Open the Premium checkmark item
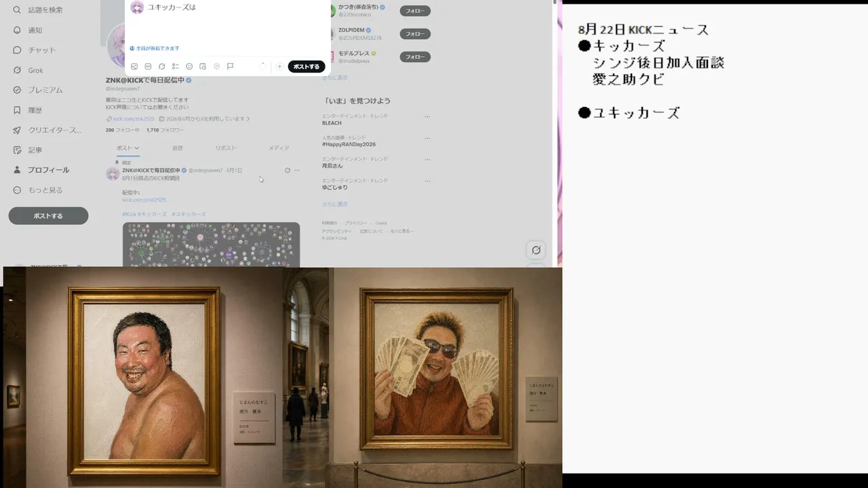 tap(38, 90)
